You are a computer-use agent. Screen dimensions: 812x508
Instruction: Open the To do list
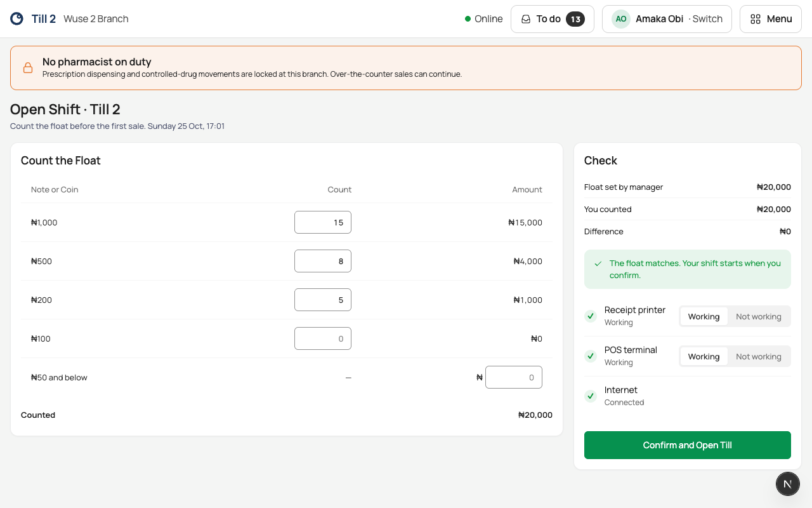tap(553, 19)
